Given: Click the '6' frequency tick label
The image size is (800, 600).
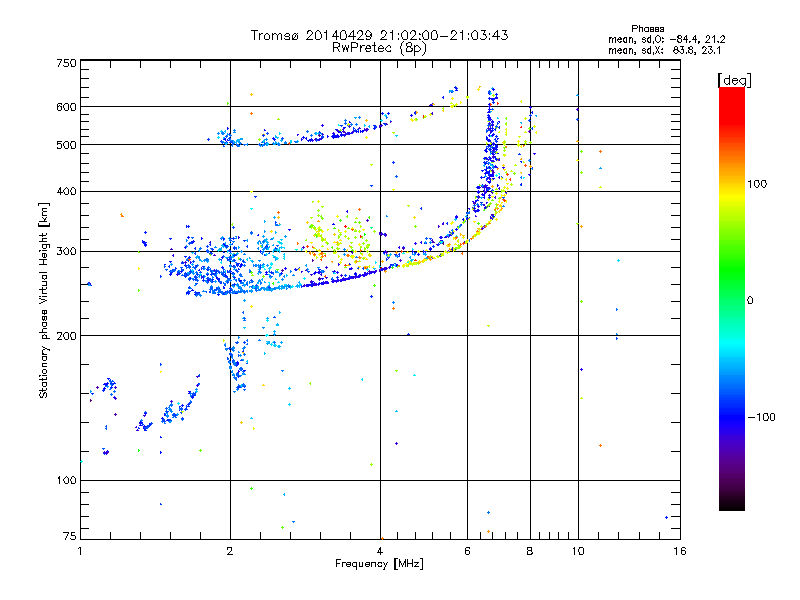Looking at the screenshot, I should [x=467, y=551].
